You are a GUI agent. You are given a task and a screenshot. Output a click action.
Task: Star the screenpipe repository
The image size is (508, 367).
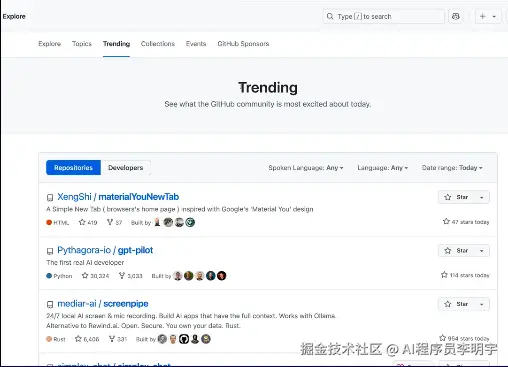point(456,304)
